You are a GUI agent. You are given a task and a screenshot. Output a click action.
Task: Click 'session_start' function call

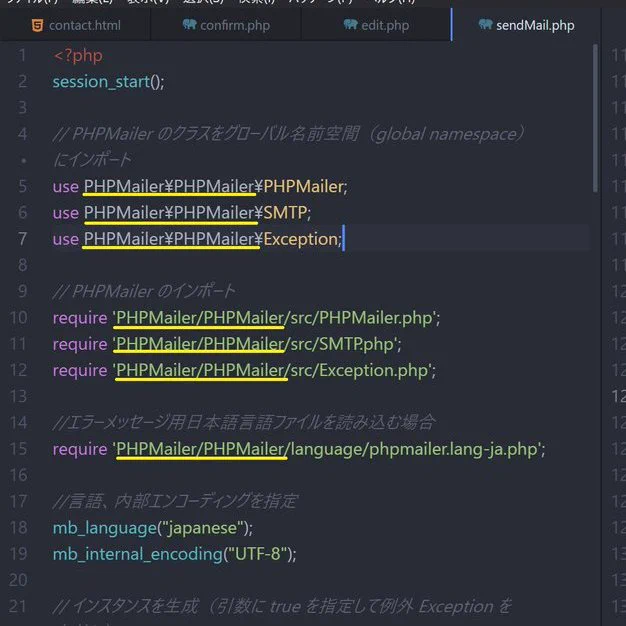[x=101, y=82]
